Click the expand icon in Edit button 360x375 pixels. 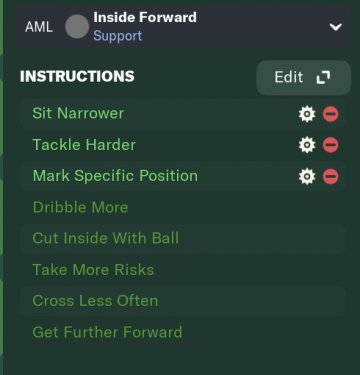[323, 77]
